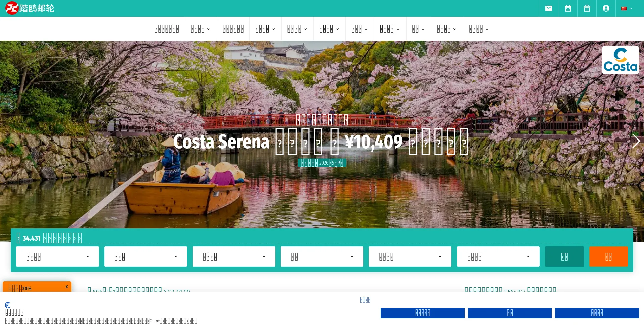The image size is (644, 333).
Task: Open the fourth dropdown in the cruise search bar
Action: click(322, 257)
